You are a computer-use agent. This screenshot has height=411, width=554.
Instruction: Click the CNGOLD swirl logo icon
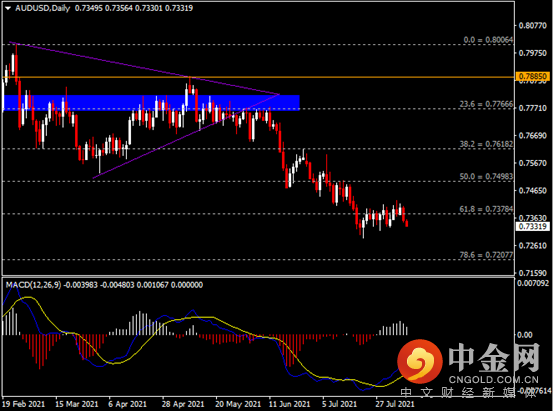419,361
